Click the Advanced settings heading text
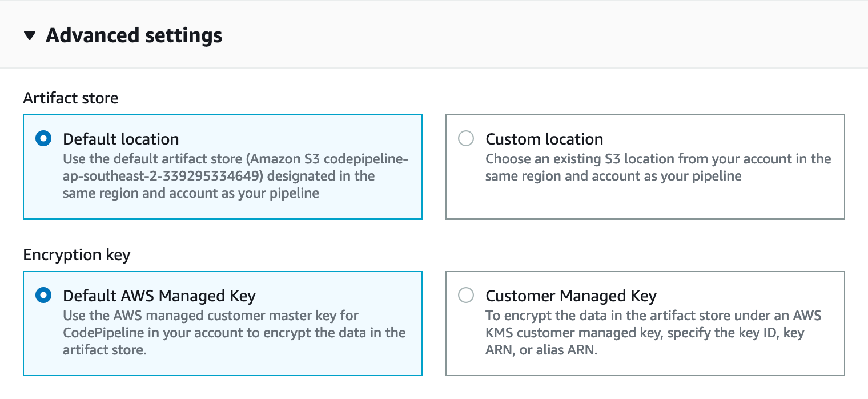Image resolution: width=868 pixels, height=399 pixels. coord(134,35)
